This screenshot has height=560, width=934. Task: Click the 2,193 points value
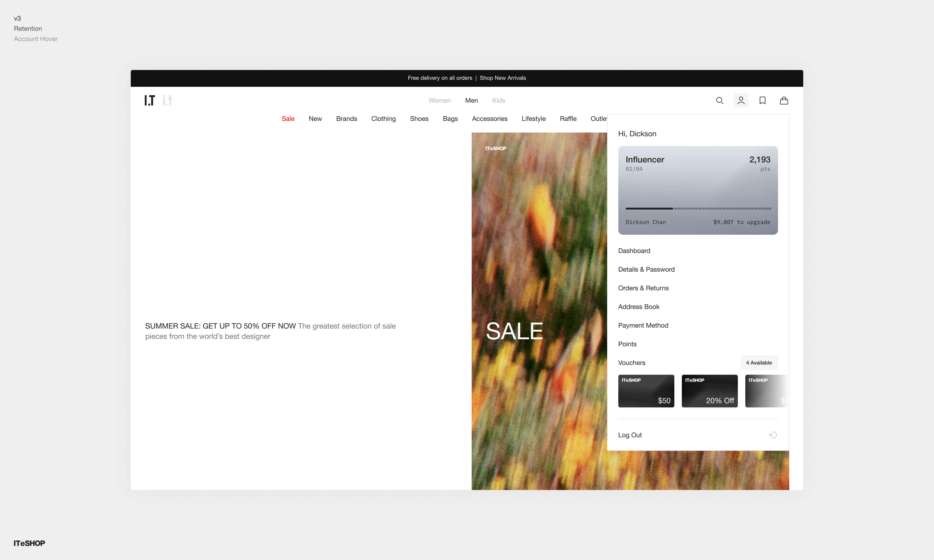pos(760,160)
